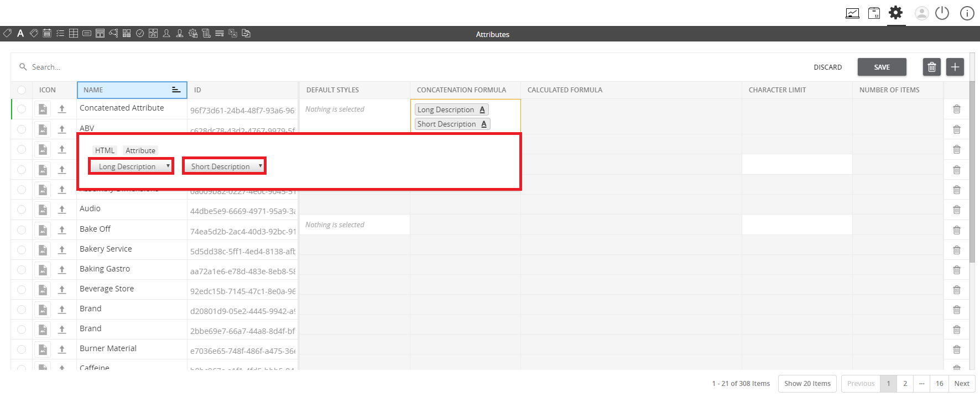Screen dimensions: 980x397
Task: Click the SAVE button
Action: (x=882, y=67)
